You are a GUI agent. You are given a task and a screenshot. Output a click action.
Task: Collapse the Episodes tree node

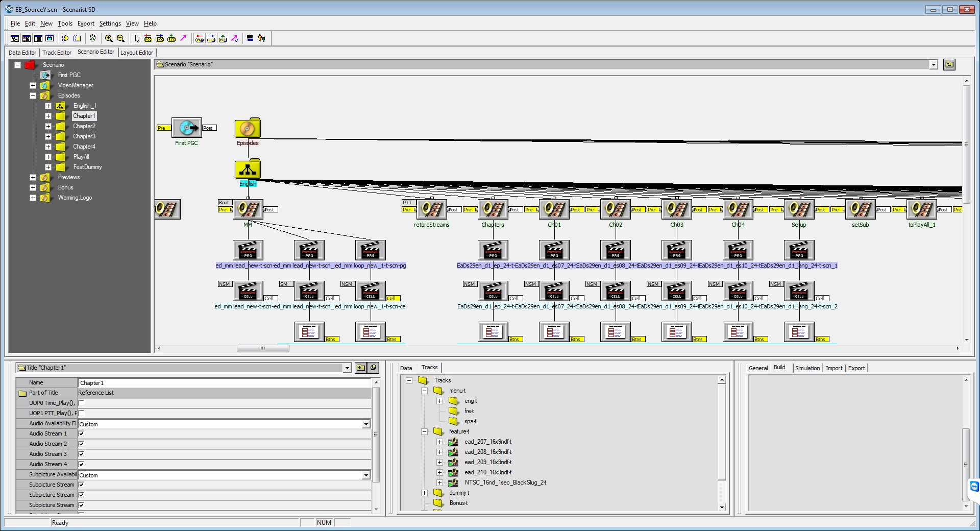tap(33, 95)
